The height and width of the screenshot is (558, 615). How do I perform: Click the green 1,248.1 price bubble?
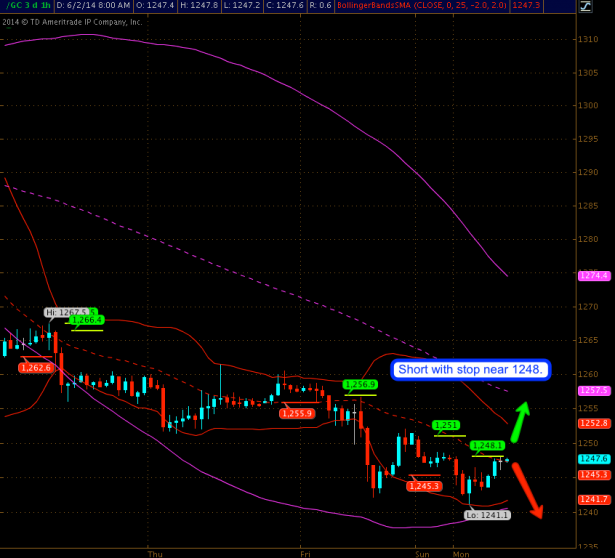487,446
